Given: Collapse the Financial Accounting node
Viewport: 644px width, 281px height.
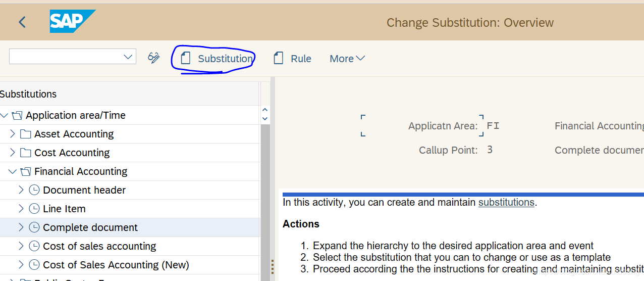Looking at the screenshot, I should tap(13, 171).
